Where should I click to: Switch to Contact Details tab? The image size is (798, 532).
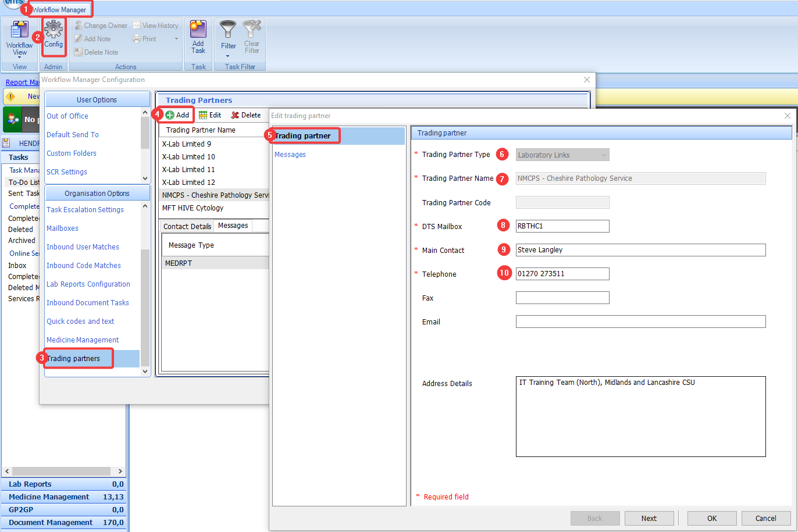[x=187, y=227]
